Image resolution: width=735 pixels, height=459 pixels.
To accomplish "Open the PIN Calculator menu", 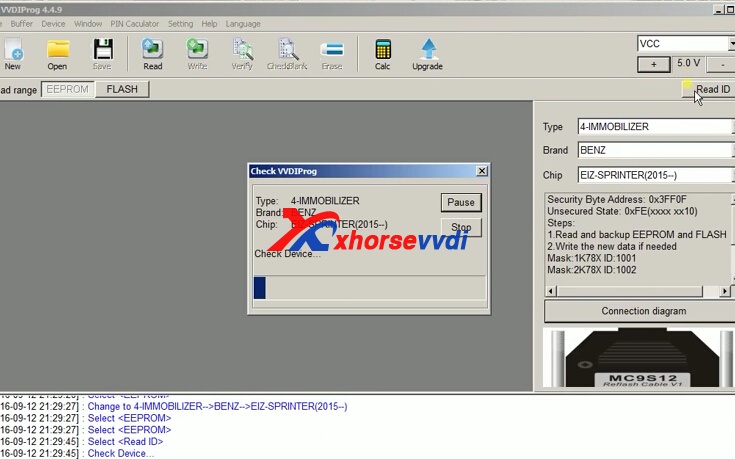I will tap(137, 23).
